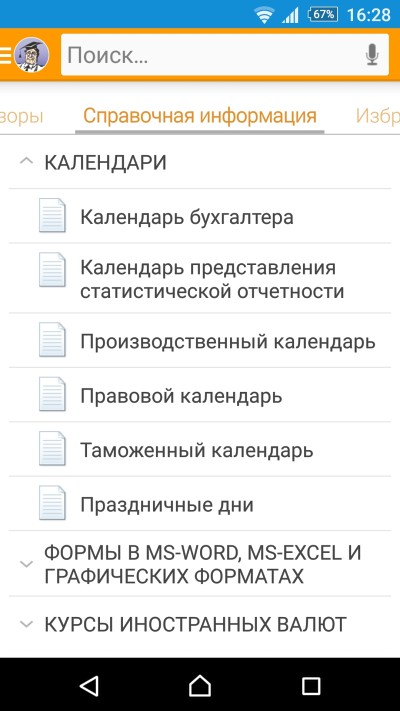Tap the document icon beside Праздничные дни

(x=52, y=503)
